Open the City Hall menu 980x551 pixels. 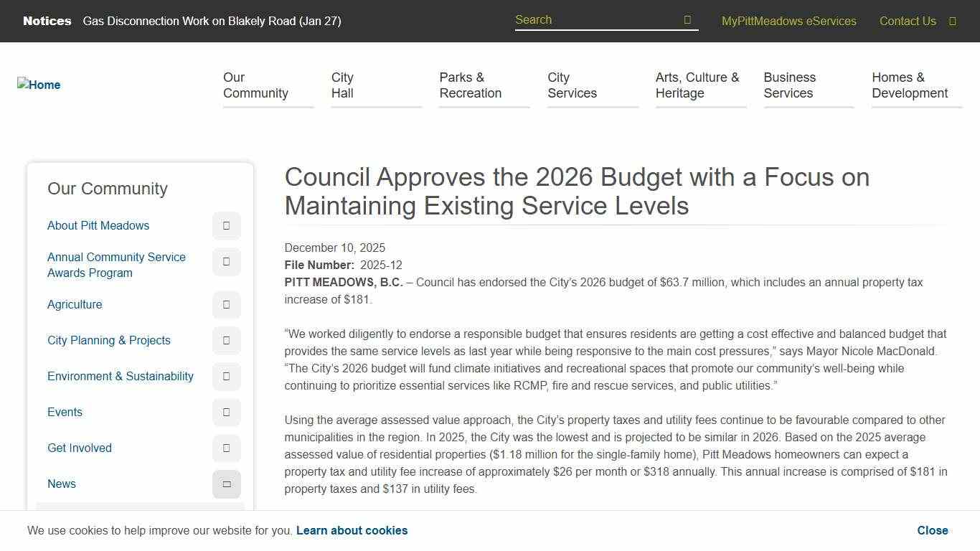[342, 85]
